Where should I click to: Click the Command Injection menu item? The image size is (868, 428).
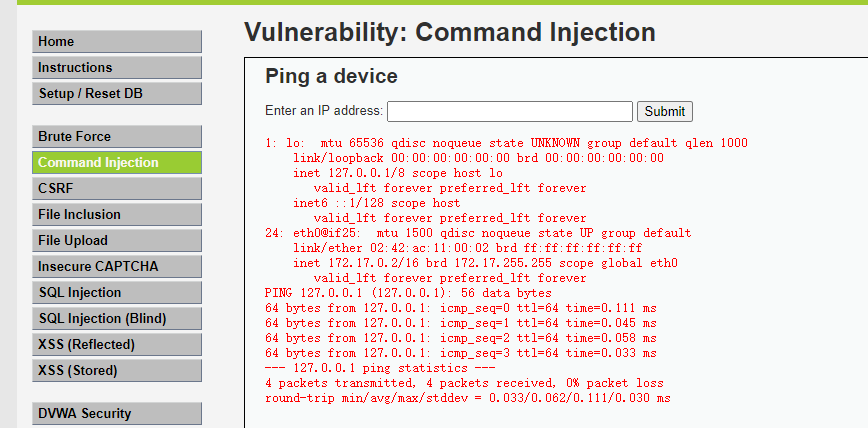coord(116,162)
